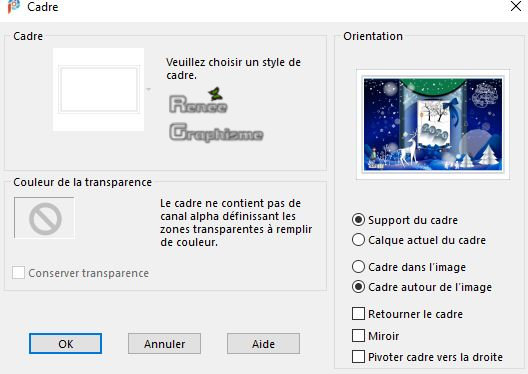
Task: Click the text 'Veuillez choisir un style de cadre.'
Action: pos(233,68)
